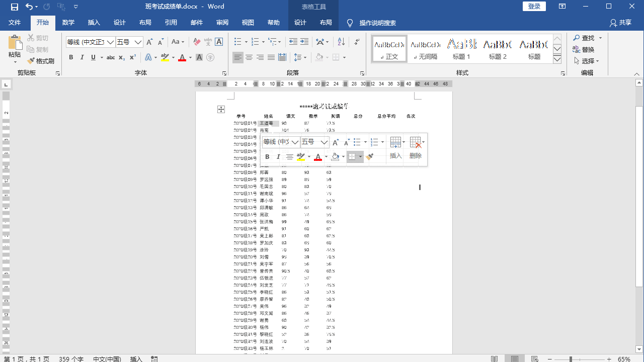Decrease paragraph indent in the ribbon
Screen dimensions: 644x362
[x=293, y=42]
